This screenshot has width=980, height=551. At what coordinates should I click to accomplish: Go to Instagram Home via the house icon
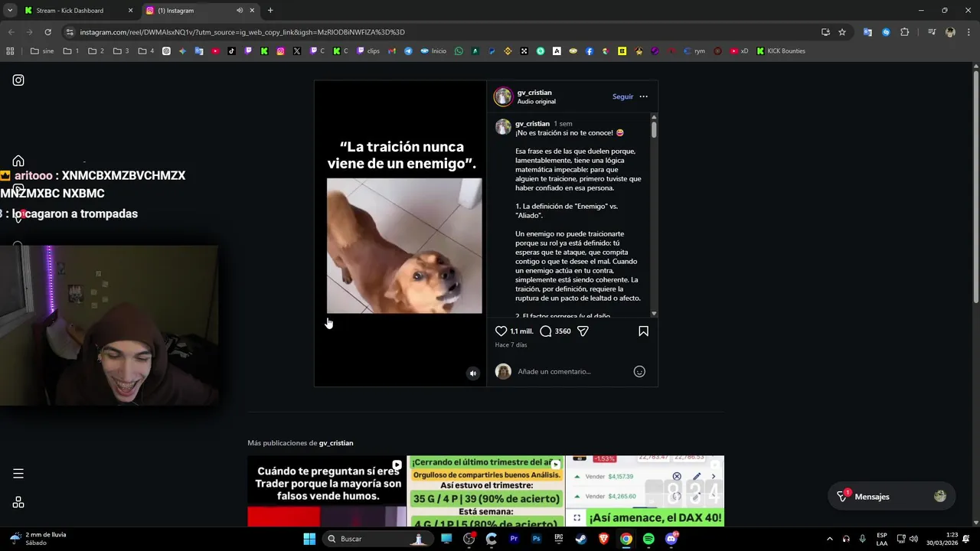click(x=18, y=161)
